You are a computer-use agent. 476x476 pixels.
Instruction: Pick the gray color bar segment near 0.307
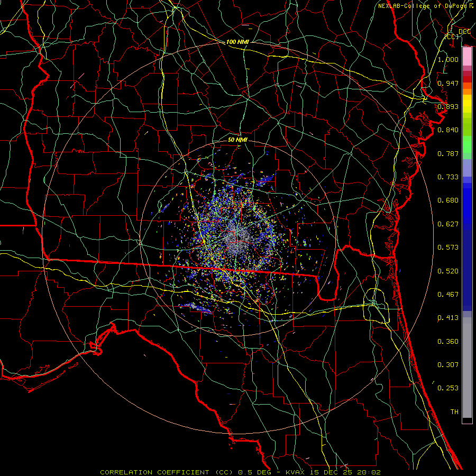click(467, 368)
